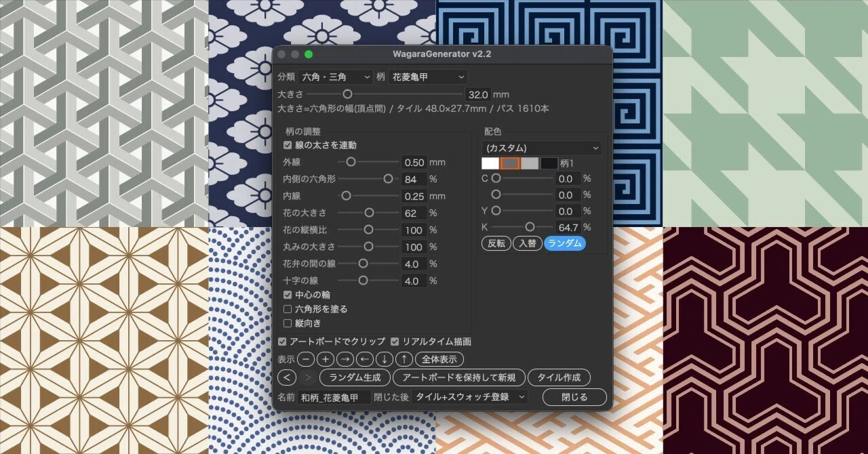Viewport: 868px width, 454px height.
Task: Select the light gray color swatch
Action: [x=530, y=163]
